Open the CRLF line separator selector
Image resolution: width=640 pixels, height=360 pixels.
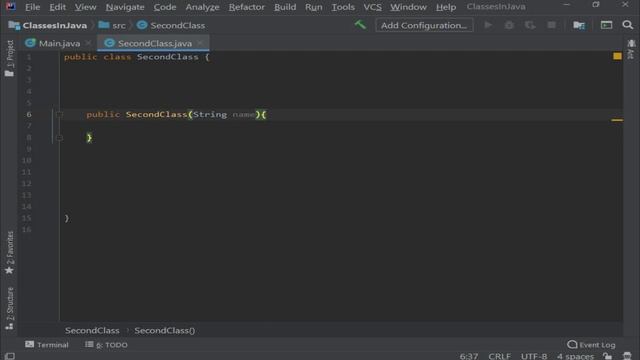click(499, 356)
